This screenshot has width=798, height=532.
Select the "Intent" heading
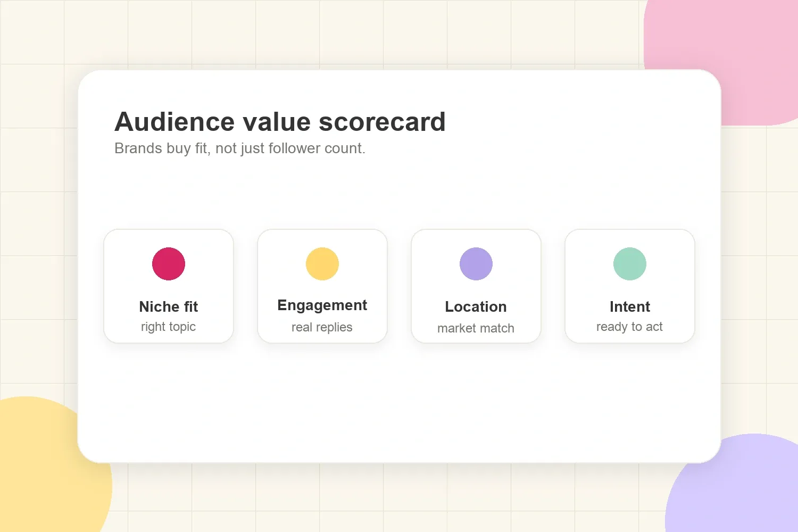click(630, 307)
